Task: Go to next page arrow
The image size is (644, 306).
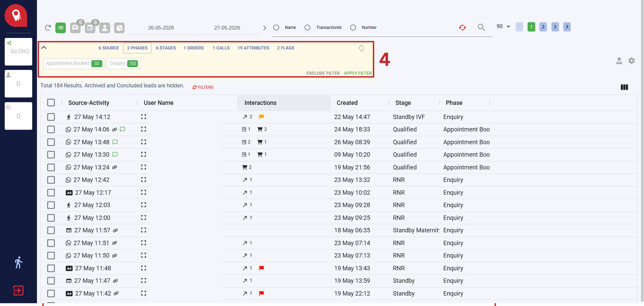Action: pos(567,27)
